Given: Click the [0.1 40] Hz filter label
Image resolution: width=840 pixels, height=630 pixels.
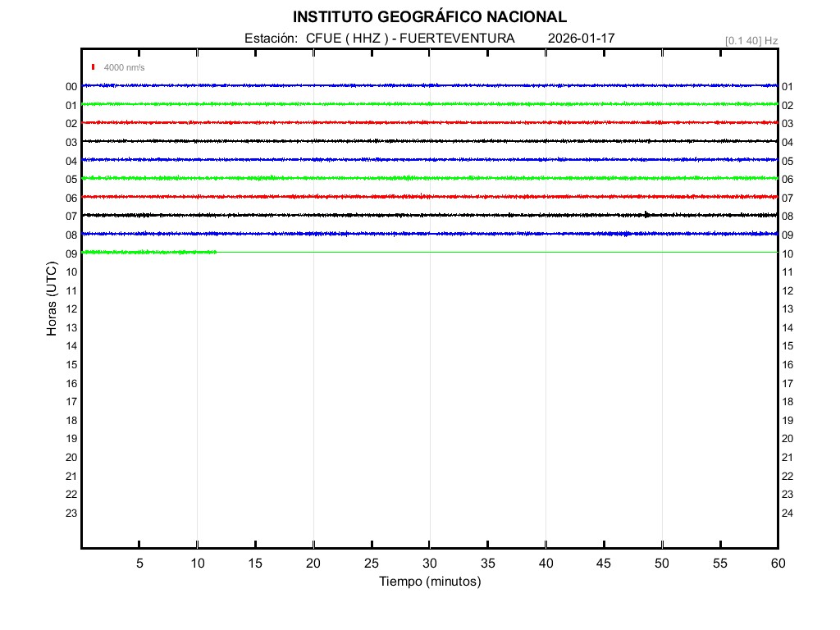Looking at the screenshot, I should (751, 40).
